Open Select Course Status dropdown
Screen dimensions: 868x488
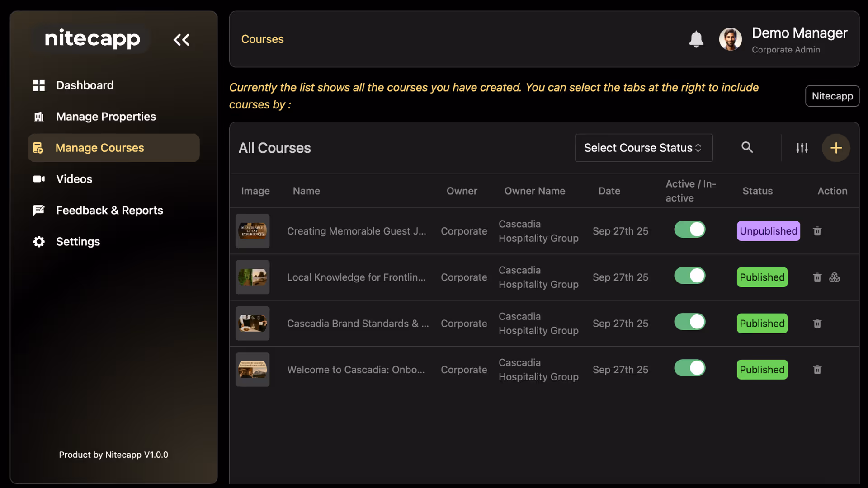click(643, 148)
